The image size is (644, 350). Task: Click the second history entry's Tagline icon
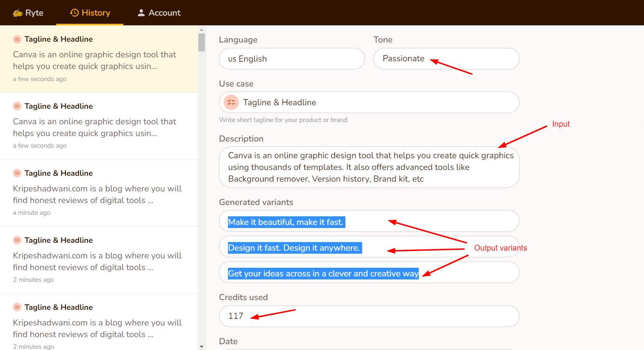[17, 106]
